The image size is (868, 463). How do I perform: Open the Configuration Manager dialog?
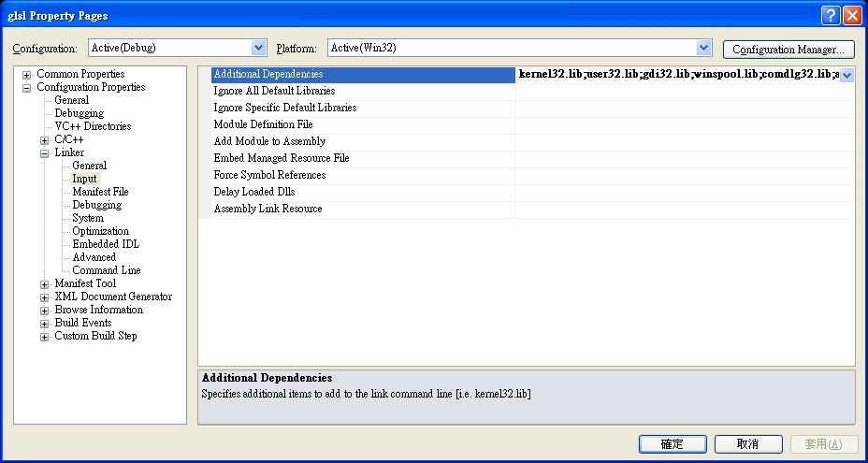pyautogui.click(x=788, y=50)
